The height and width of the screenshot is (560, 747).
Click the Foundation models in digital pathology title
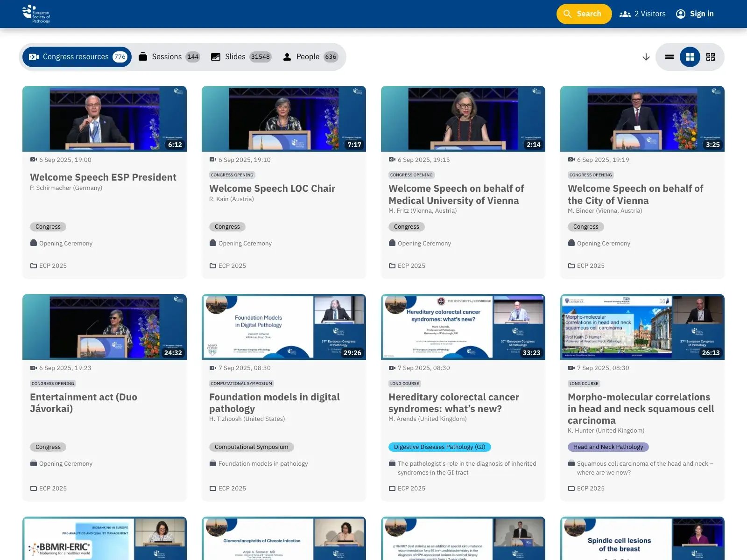pyautogui.click(x=275, y=403)
